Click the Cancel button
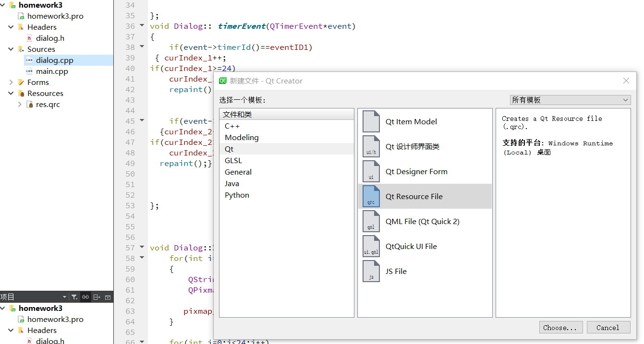Viewport: 644px width, 344px height. tap(608, 327)
